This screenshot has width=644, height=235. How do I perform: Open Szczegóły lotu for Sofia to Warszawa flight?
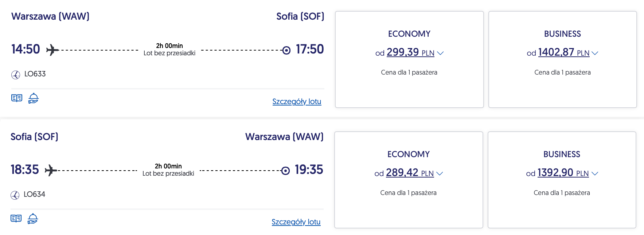coord(296,222)
